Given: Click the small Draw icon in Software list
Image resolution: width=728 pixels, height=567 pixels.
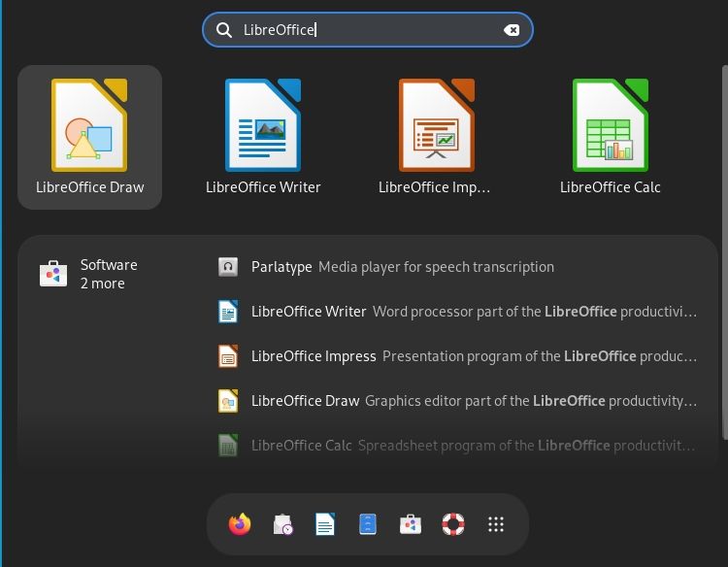Looking at the screenshot, I should tap(228, 401).
